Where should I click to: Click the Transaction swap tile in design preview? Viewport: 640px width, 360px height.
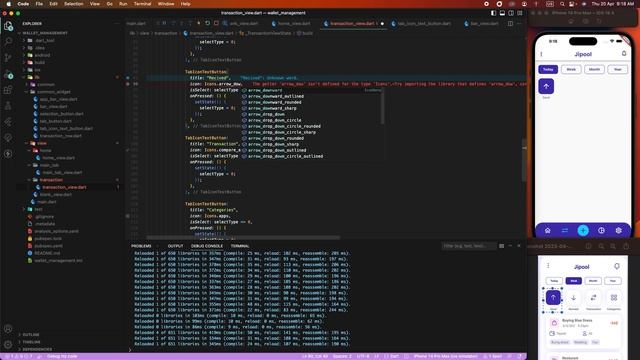(x=593, y=298)
